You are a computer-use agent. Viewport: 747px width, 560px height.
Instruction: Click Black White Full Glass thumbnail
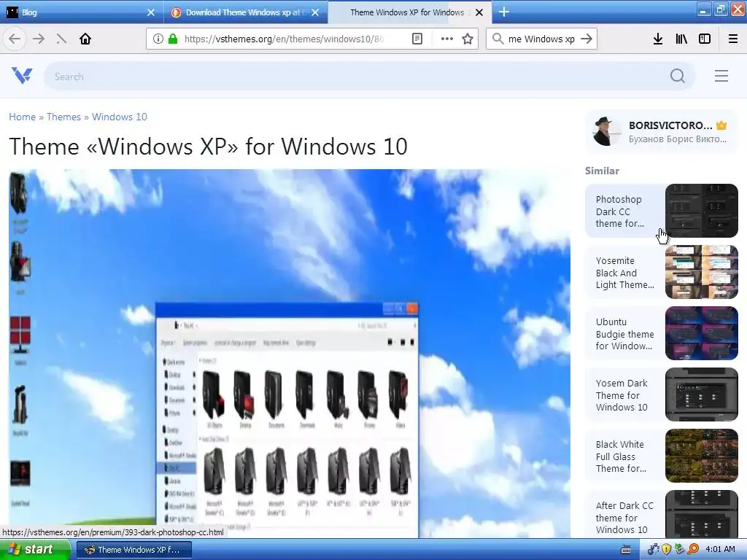click(x=701, y=455)
